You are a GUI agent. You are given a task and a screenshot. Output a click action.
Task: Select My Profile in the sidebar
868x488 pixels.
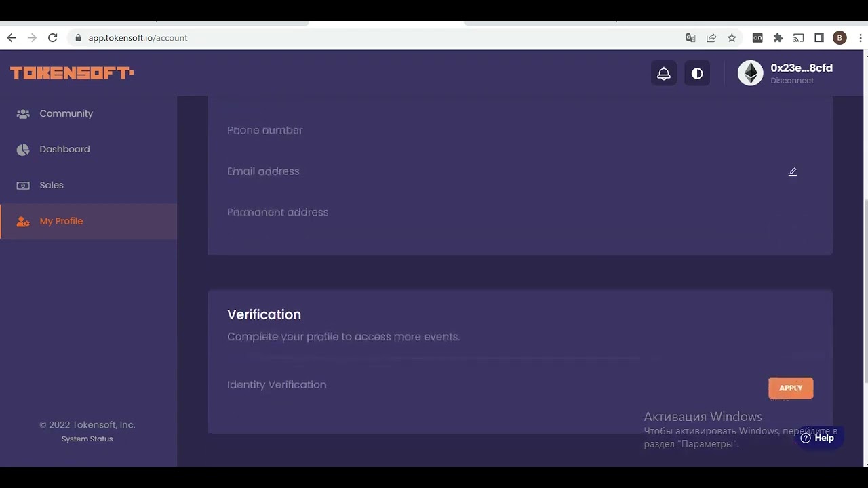[88, 221]
